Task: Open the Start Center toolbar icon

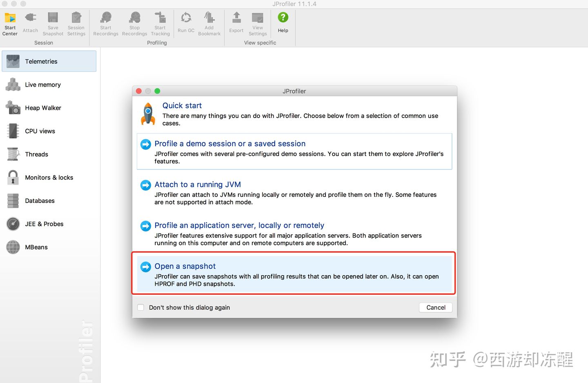Action: coord(10,18)
